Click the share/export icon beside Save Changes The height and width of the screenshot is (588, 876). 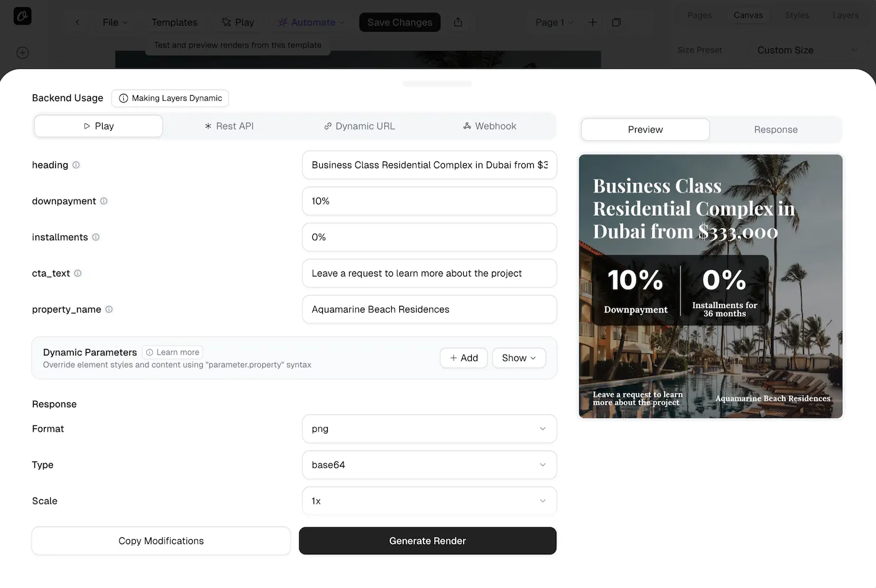(458, 22)
